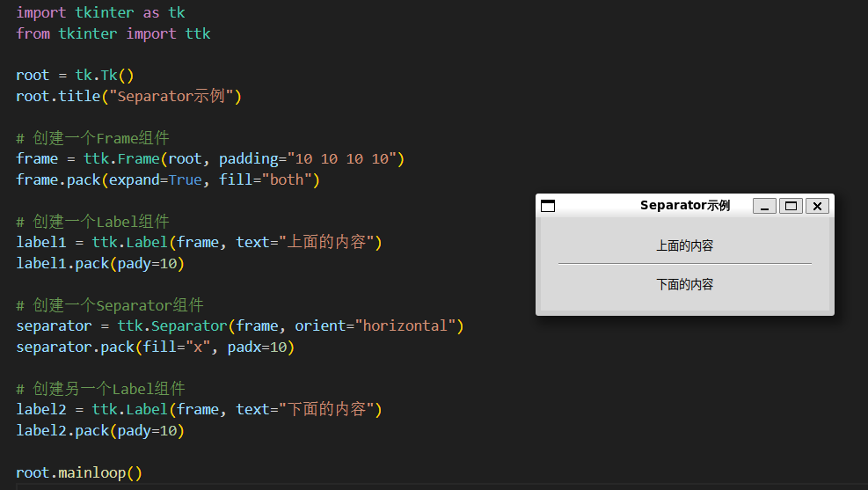868x490 pixels.
Task: Maximize the Separator示例 window
Action: pyautogui.click(x=791, y=206)
